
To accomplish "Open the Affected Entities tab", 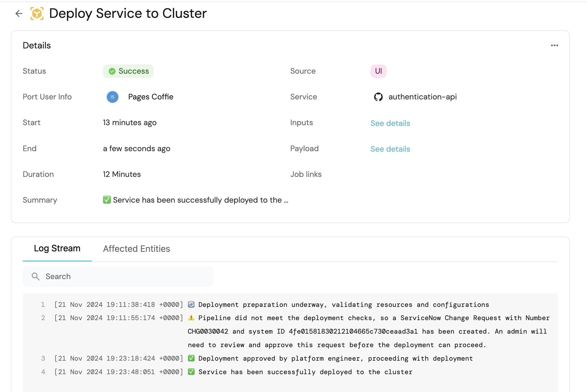I will coord(136,249).
